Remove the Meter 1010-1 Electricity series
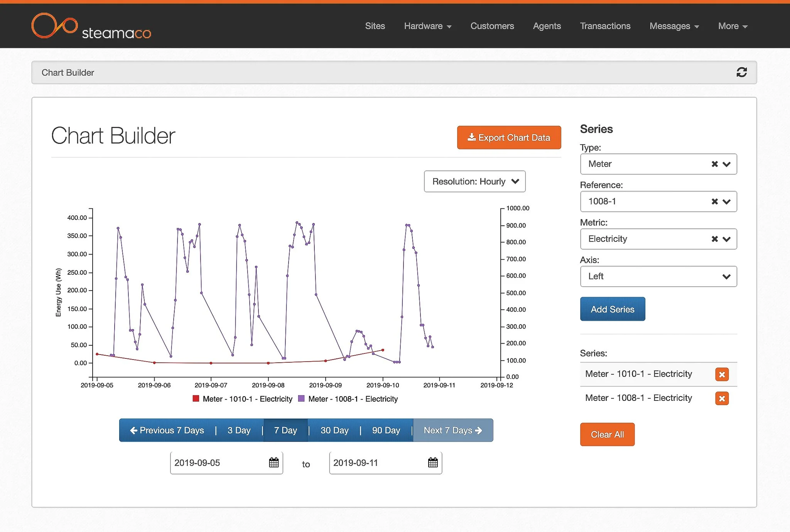 (721, 374)
